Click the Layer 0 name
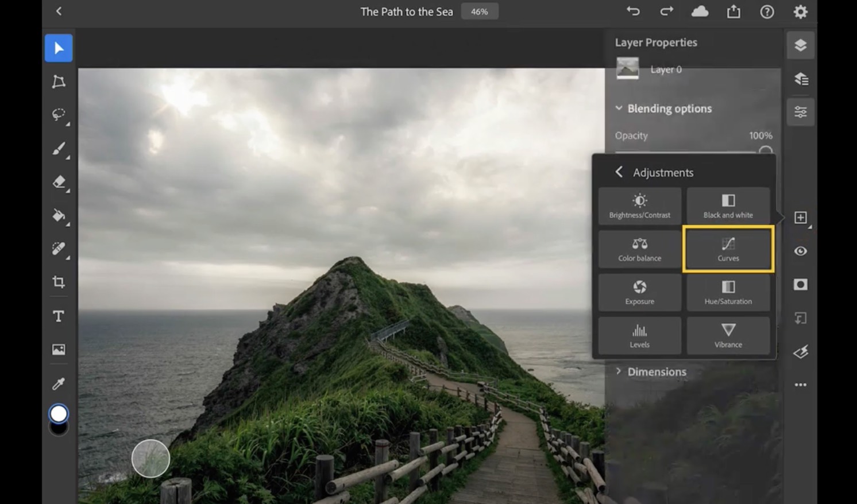This screenshot has height=504, width=857. (666, 69)
